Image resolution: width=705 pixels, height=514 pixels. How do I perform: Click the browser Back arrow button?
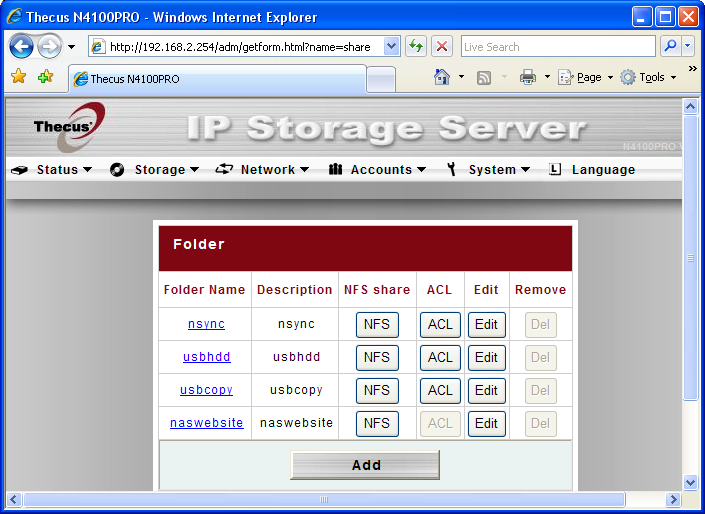(22, 47)
